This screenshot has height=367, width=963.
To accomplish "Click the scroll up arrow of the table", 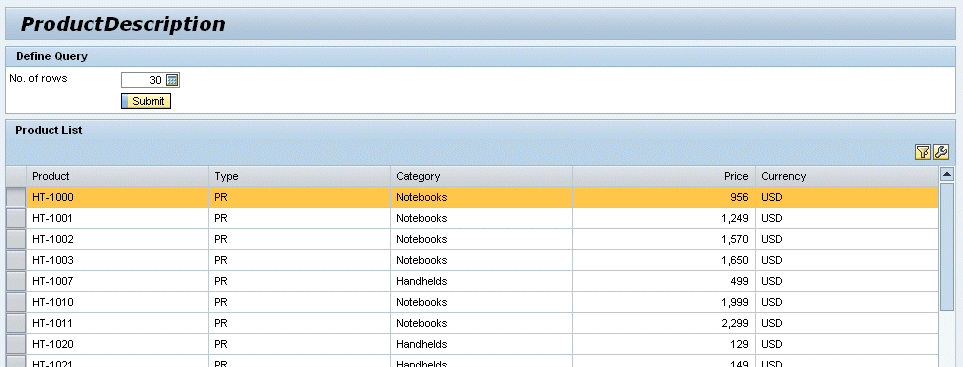I will (946, 174).
